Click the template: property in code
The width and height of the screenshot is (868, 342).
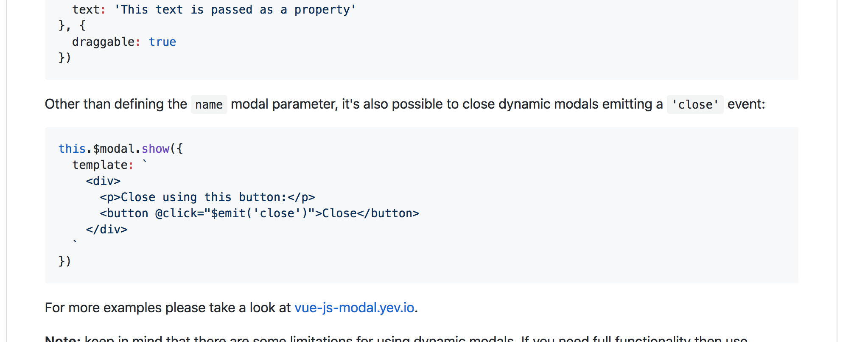coord(103,165)
